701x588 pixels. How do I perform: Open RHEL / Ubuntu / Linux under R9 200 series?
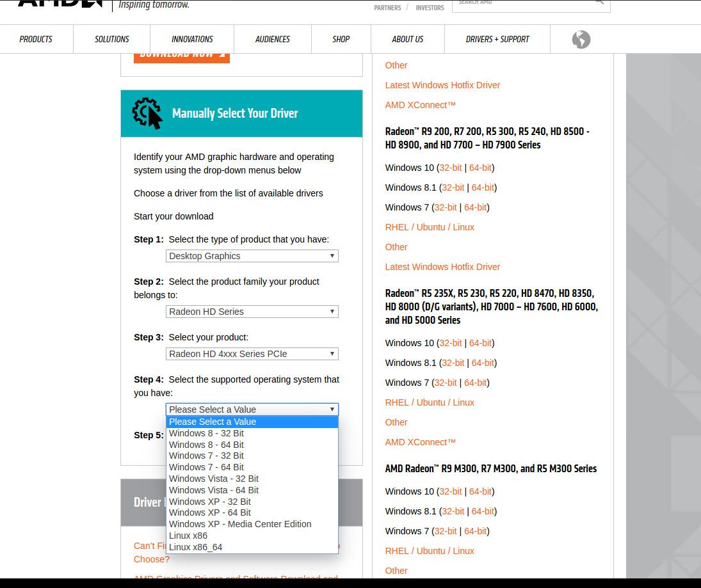430,227
